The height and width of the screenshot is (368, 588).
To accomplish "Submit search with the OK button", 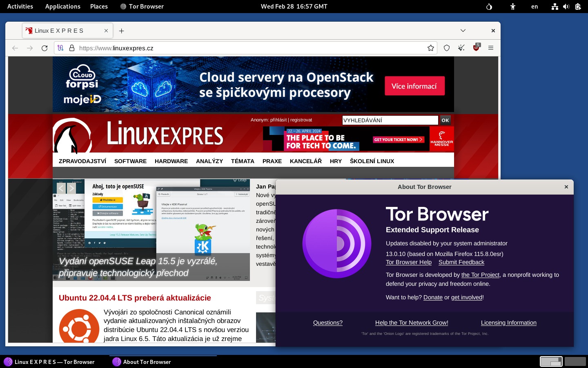I will (x=445, y=120).
